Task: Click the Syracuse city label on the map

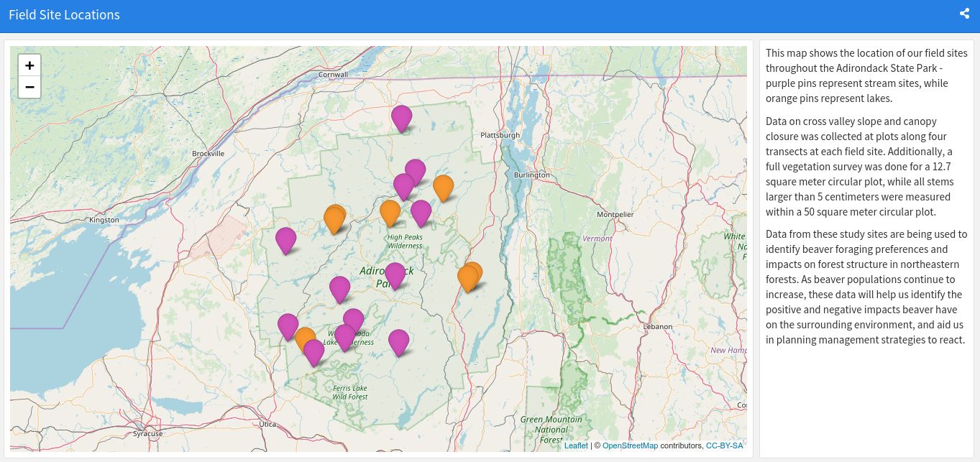Action: click(x=147, y=433)
